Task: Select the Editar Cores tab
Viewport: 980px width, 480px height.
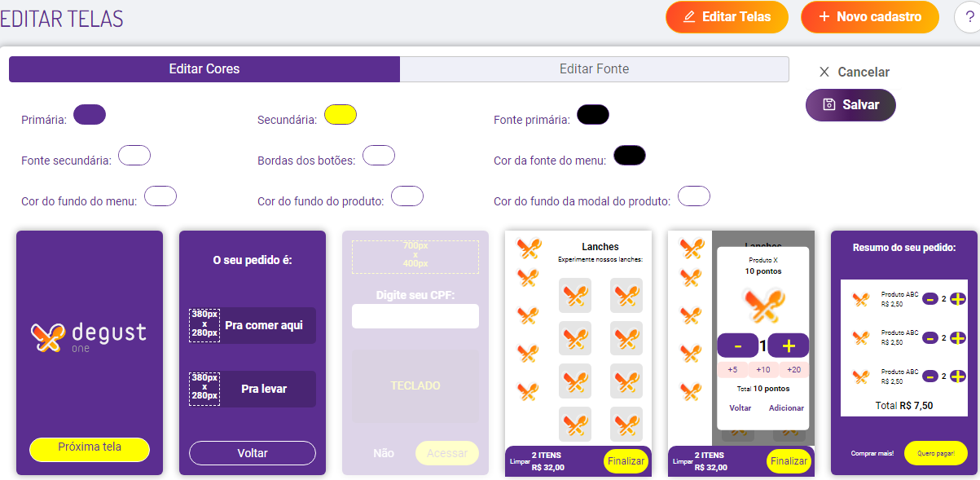Action: (x=204, y=69)
